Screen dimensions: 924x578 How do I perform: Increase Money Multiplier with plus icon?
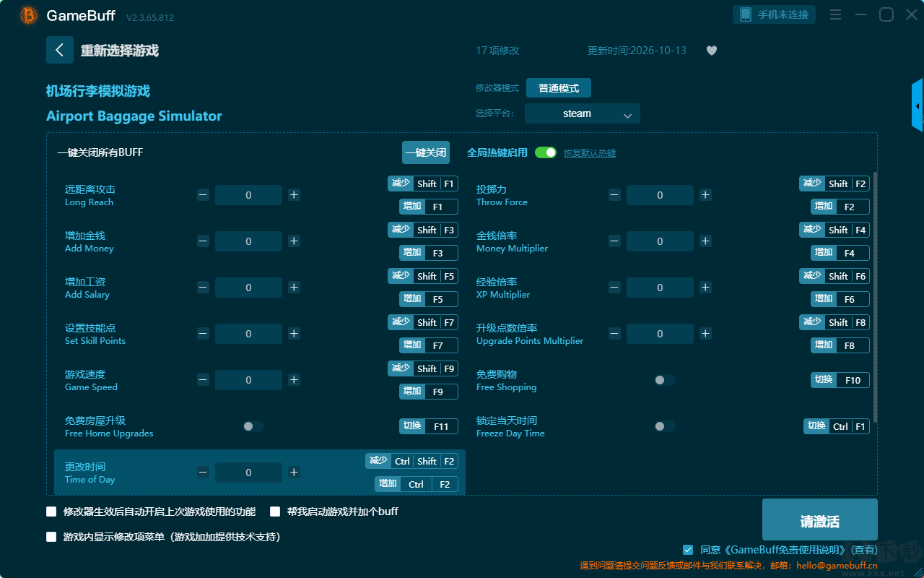(705, 241)
